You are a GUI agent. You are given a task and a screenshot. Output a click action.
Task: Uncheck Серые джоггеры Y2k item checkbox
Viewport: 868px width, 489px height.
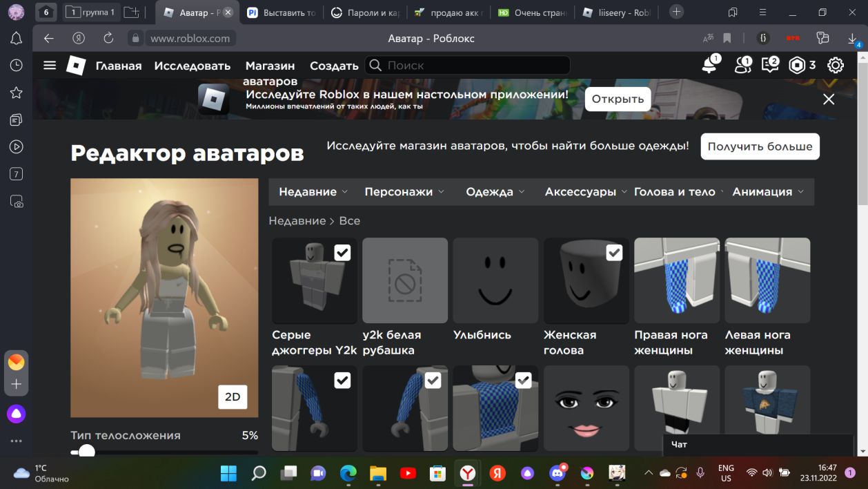(342, 253)
